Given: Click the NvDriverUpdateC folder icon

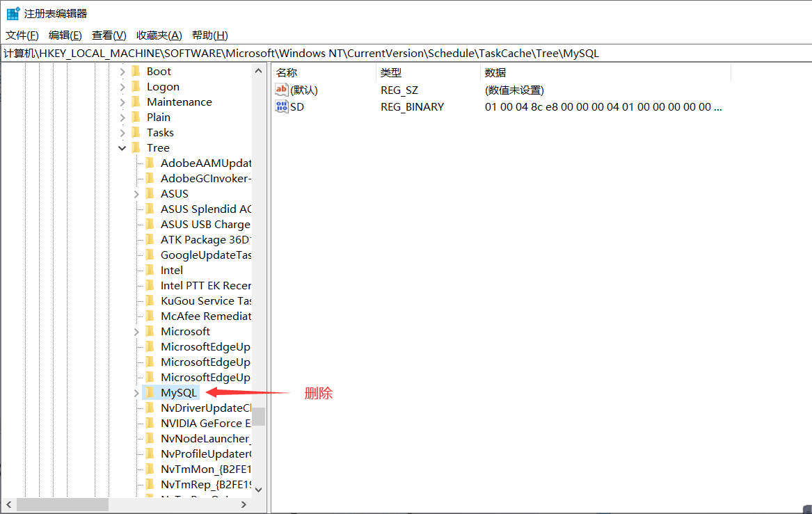Looking at the screenshot, I should click(150, 408).
